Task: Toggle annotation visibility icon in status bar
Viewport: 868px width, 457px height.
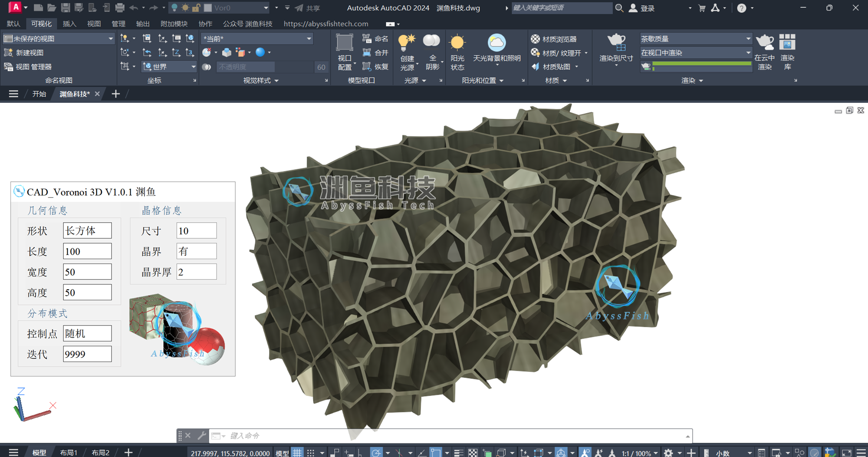Action: [x=585, y=453]
